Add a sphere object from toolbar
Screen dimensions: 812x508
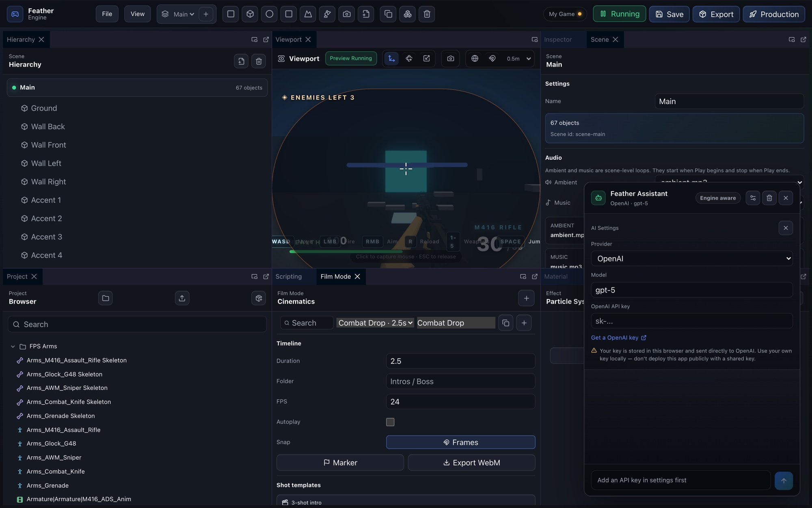click(269, 14)
